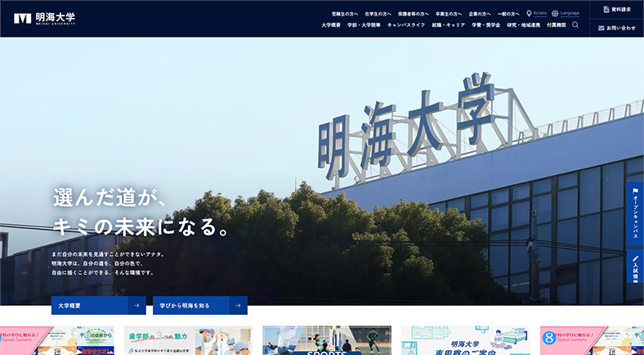Open the 歯学部の3つの魅力 banner
The width and height of the screenshot is (644, 355).
pyautogui.click(x=188, y=340)
